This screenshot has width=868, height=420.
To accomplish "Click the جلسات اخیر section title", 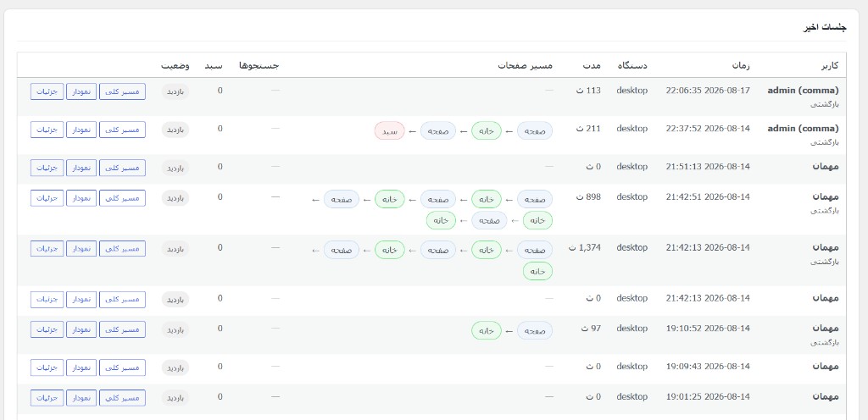I will tap(825, 28).
